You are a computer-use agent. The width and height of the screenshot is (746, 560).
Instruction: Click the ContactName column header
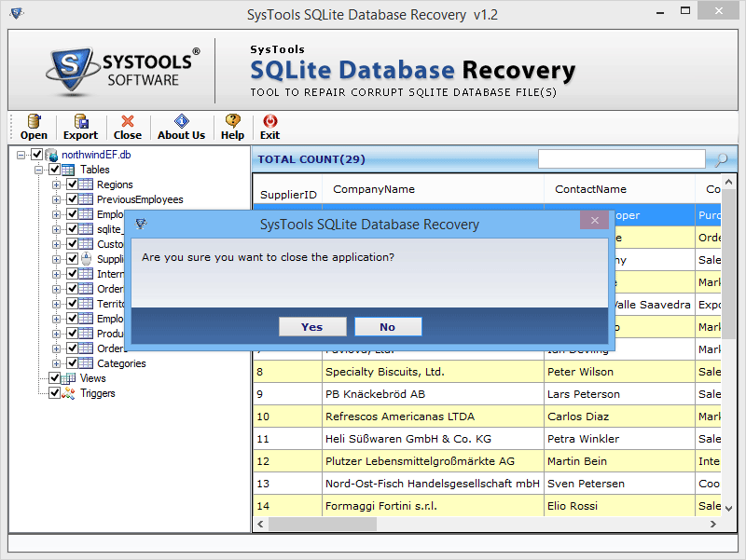(619, 190)
